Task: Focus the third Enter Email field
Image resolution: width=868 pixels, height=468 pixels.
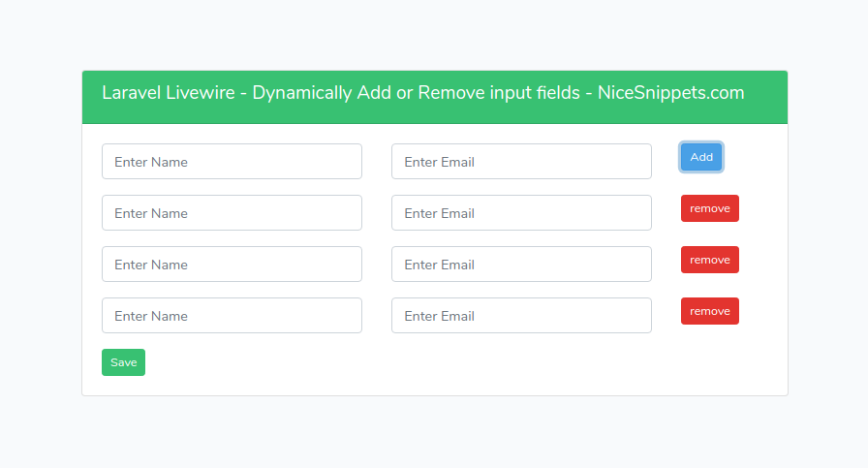Action: click(521, 265)
